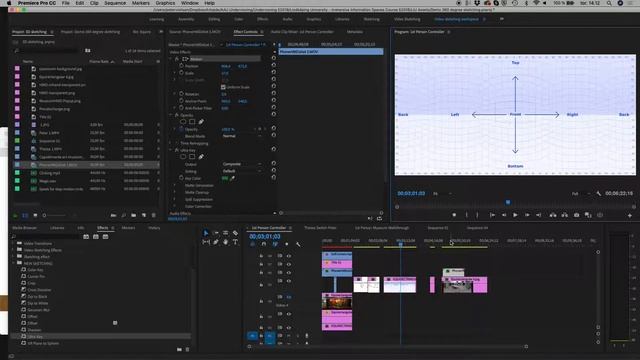This screenshot has height=360, width=640.
Task: Click New Custom Bin in Effects panel
Action: pos(179,349)
